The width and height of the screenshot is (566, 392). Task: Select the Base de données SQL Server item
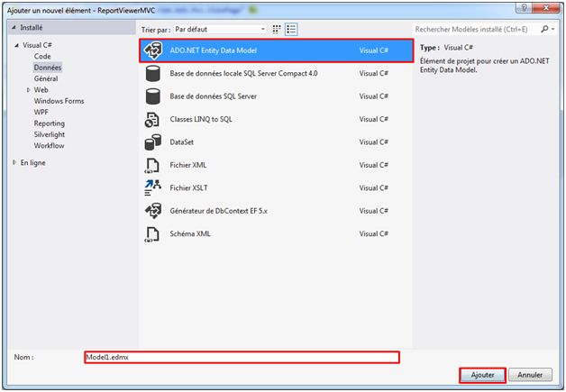(x=213, y=96)
